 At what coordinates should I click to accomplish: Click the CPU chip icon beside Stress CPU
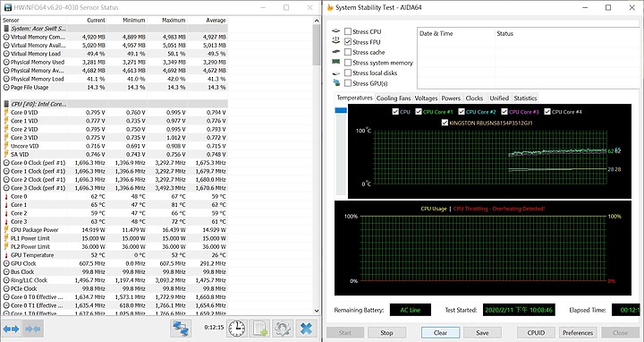(x=336, y=31)
